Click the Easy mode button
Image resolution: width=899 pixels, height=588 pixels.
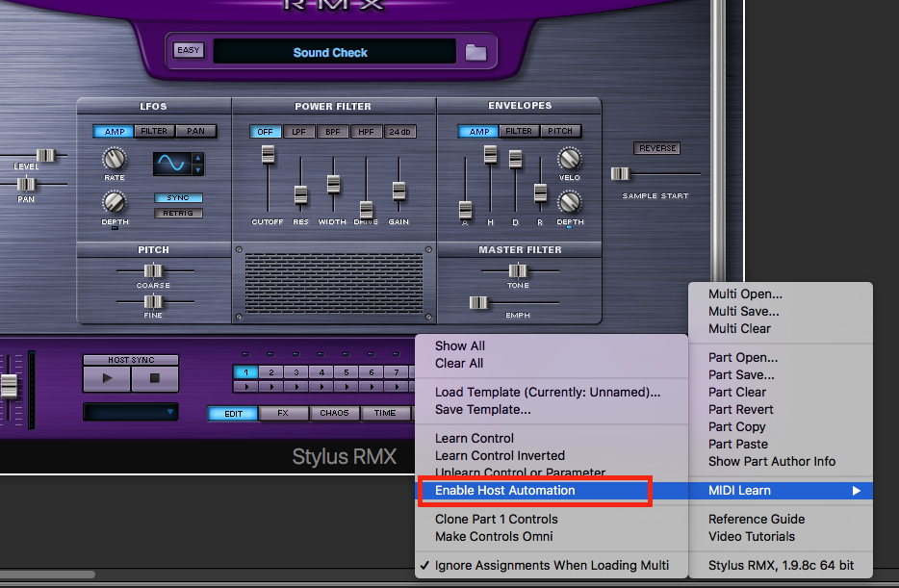[x=189, y=51]
